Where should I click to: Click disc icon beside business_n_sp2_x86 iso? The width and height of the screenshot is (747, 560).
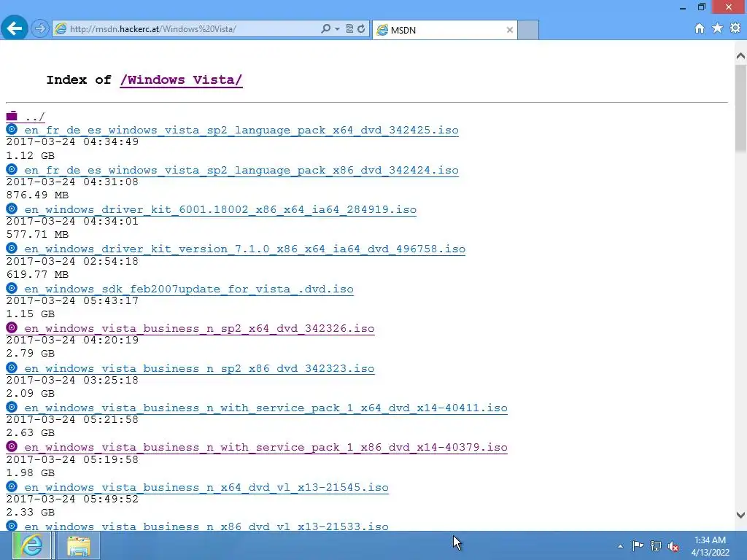pos(12,367)
